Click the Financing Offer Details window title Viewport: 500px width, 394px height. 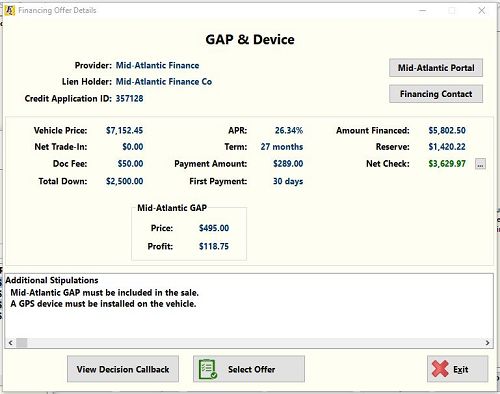point(57,10)
